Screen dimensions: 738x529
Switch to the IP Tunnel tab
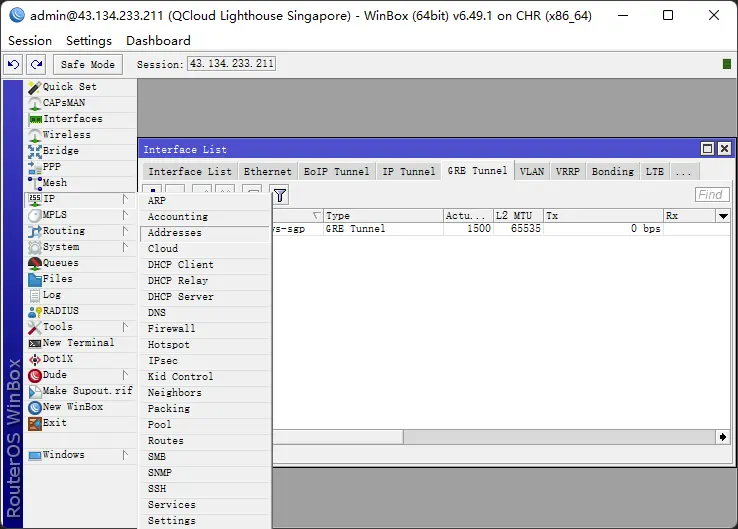(409, 171)
